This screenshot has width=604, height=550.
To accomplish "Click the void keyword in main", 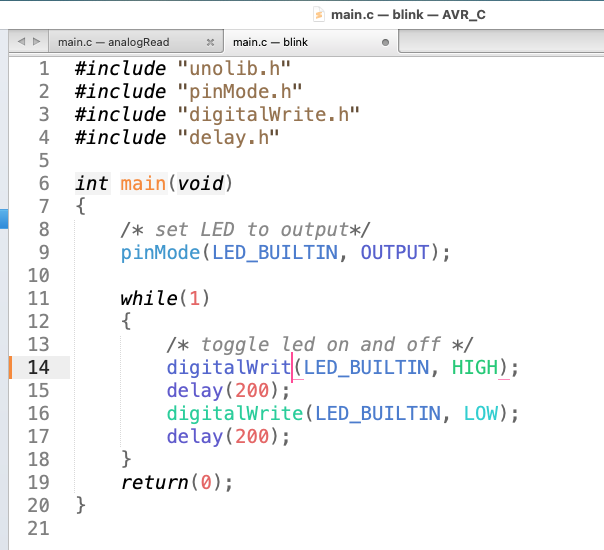I will tap(201, 183).
